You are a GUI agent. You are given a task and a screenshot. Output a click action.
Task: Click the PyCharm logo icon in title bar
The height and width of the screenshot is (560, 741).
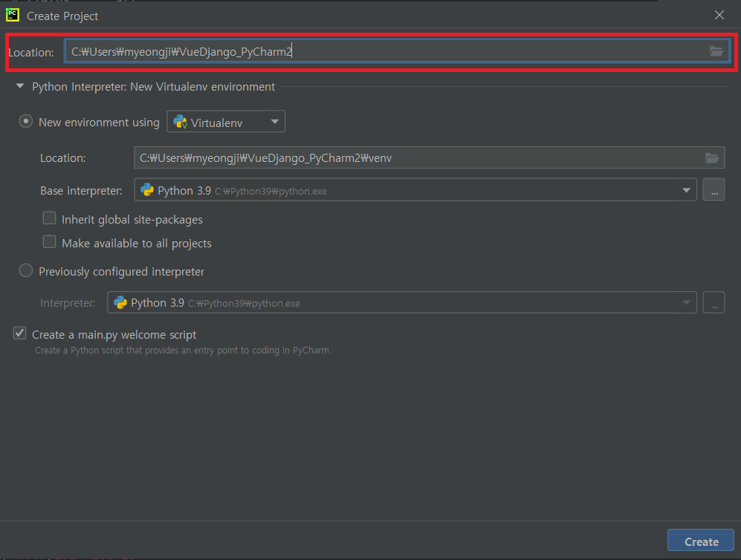pos(13,15)
